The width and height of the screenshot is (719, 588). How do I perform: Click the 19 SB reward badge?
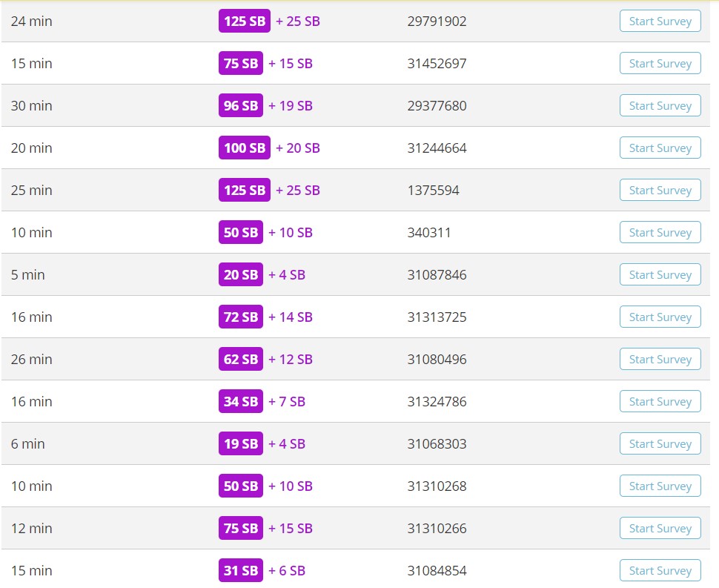point(241,443)
